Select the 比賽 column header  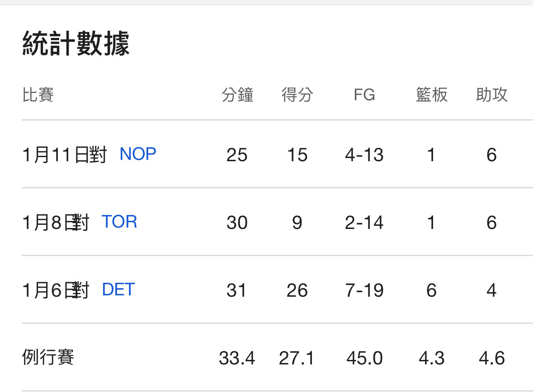(x=38, y=95)
